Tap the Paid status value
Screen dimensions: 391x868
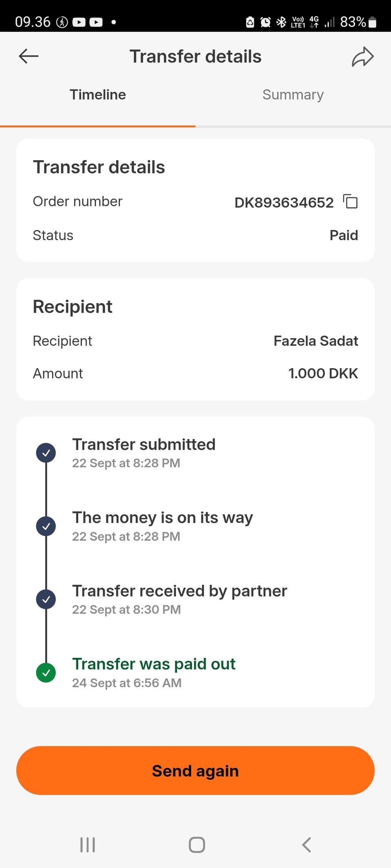[x=344, y=235]
